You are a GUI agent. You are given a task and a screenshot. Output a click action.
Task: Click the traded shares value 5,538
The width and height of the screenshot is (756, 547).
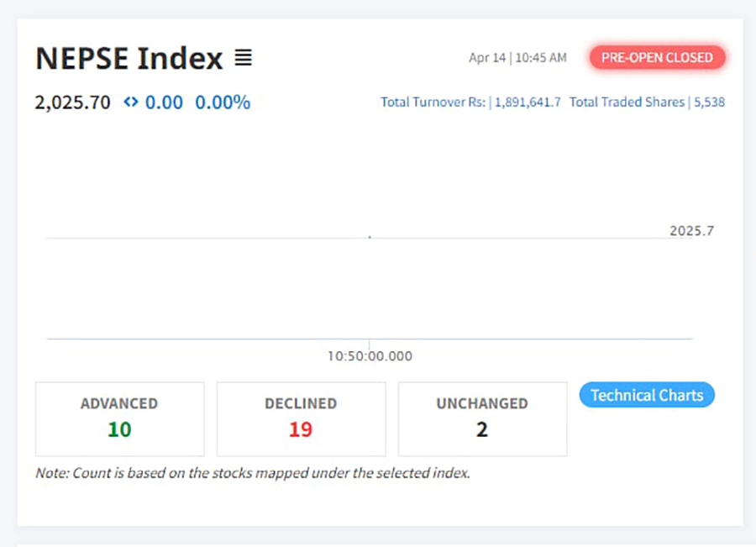[x=709, y=103]
